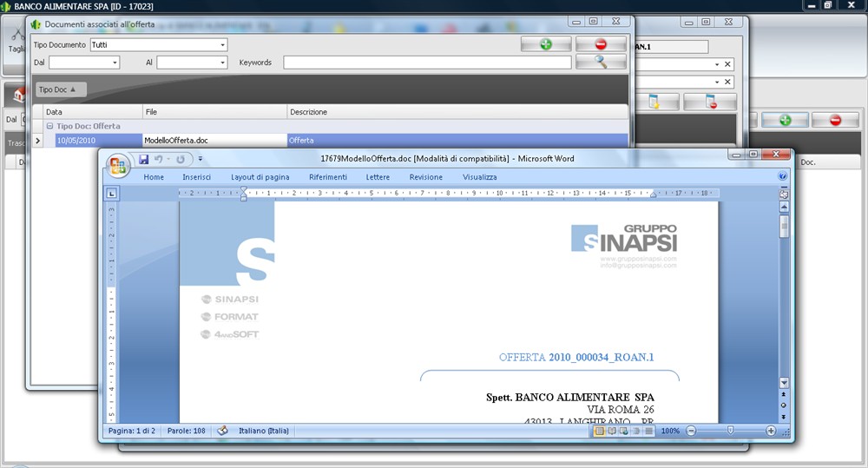This screenshot has height=468, width=868.
Task: Select the 10/05/2010 date cell
Action: pos(99,141)
